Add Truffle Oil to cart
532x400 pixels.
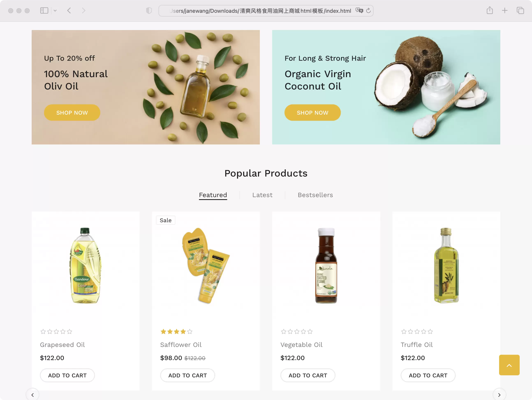coord(428,375)
